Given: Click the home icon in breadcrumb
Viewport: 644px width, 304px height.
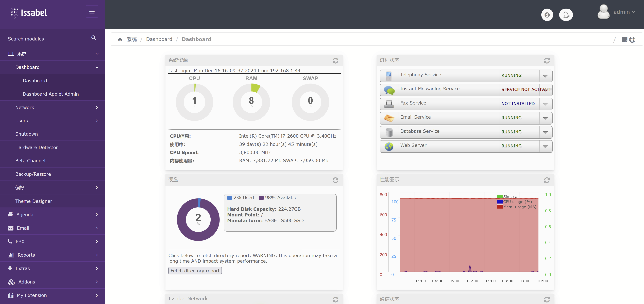Looking at the screenshot, I should pyautogui.click(x=120, y=39).
